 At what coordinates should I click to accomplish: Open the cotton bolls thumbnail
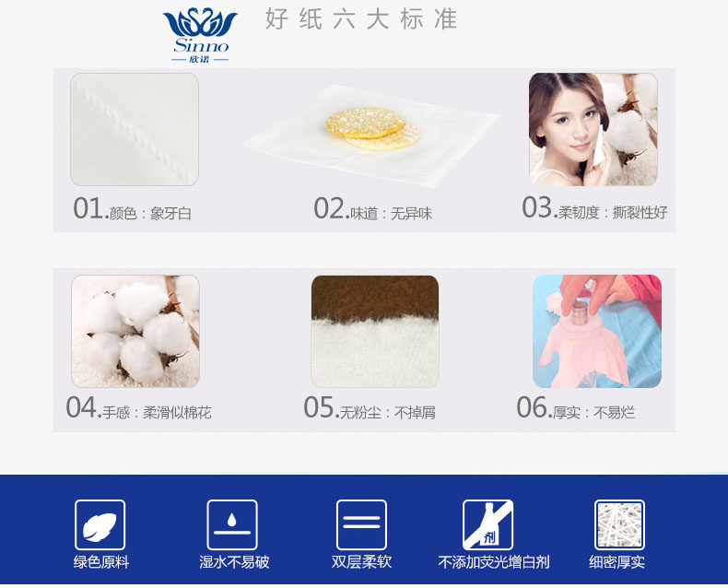(135, 331)
